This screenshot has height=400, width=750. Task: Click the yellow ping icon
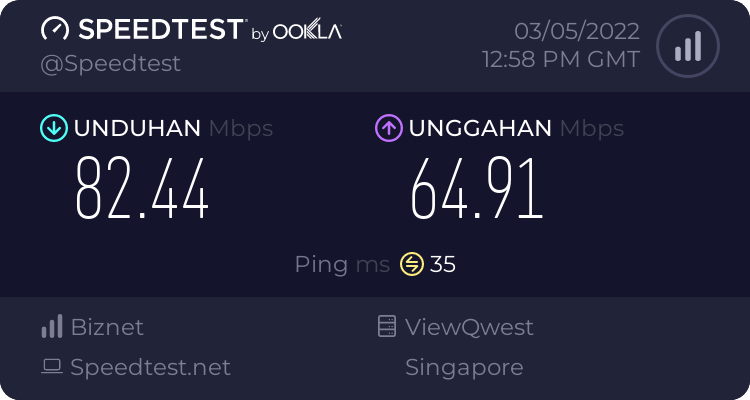coord(412,264)
